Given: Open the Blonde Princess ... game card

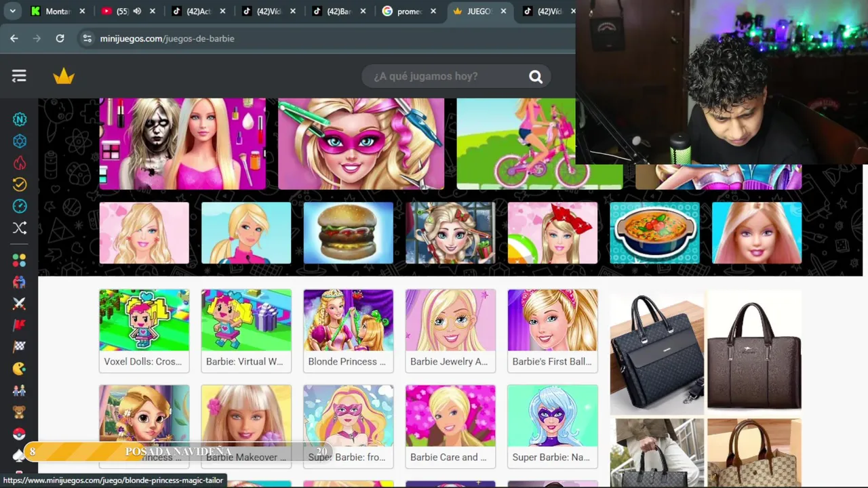Looking at the screenshot, I should click(x=348, y=331).
